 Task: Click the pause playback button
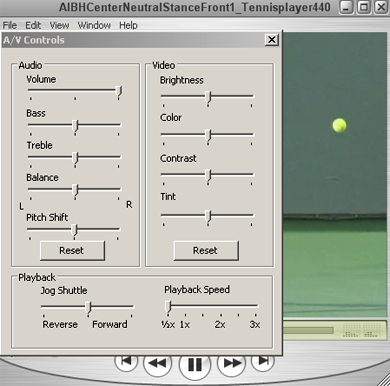click(195, 365)
